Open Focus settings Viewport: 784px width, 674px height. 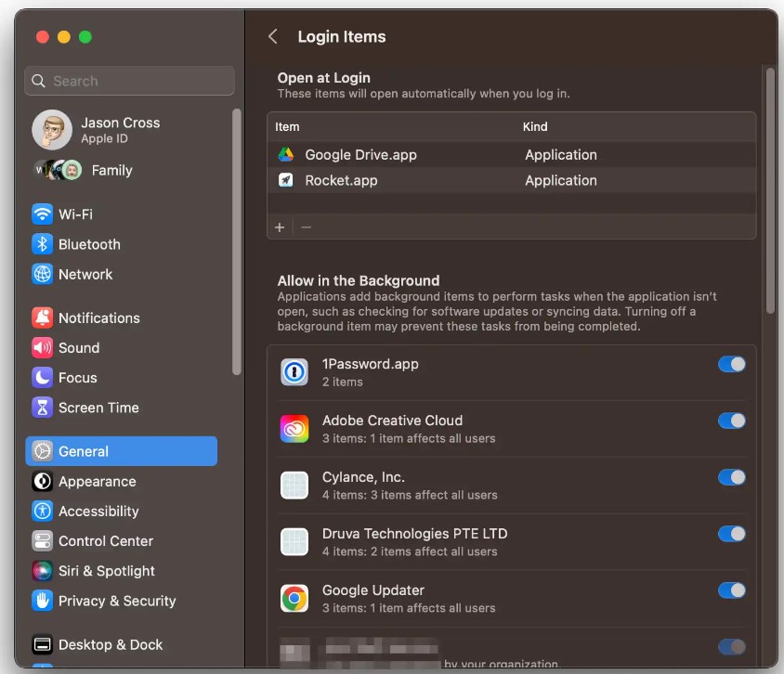[x=122, y=378]
